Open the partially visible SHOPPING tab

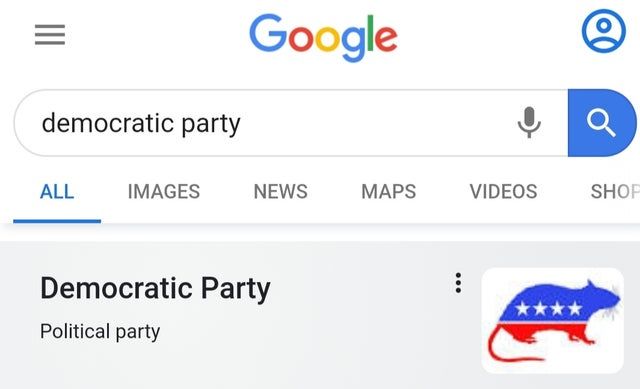coord(615,191)
